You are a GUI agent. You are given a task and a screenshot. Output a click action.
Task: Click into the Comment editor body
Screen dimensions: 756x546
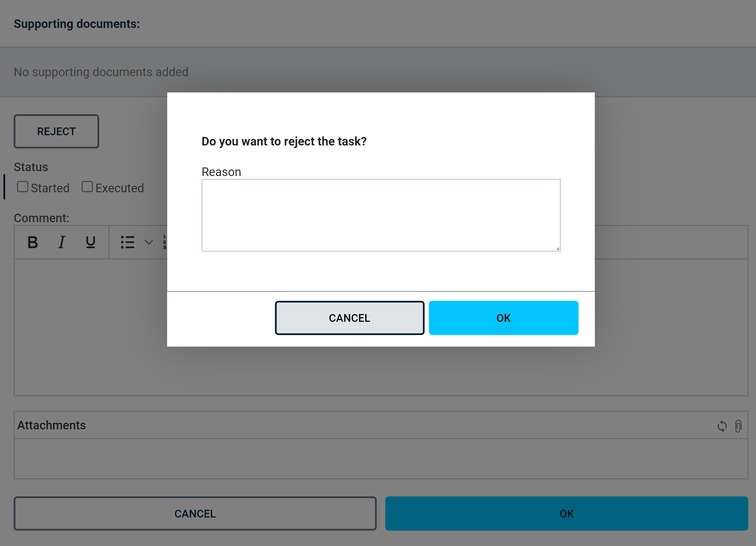click(x=381, y=327)
